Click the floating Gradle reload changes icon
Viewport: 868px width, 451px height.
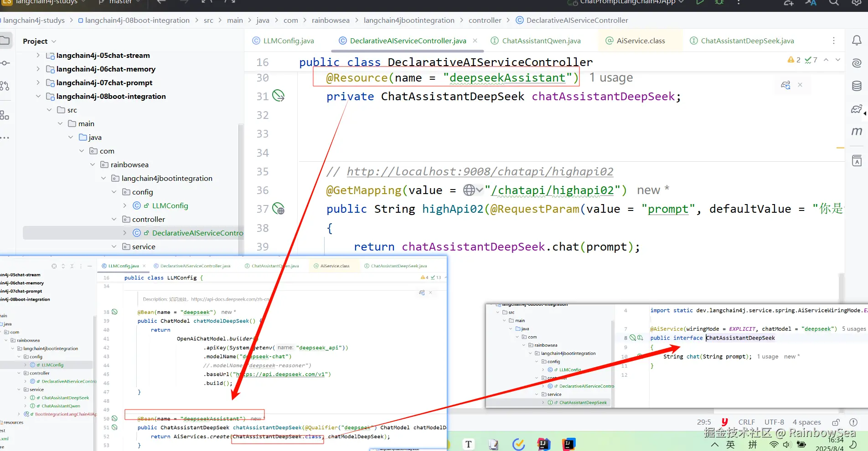785,85
